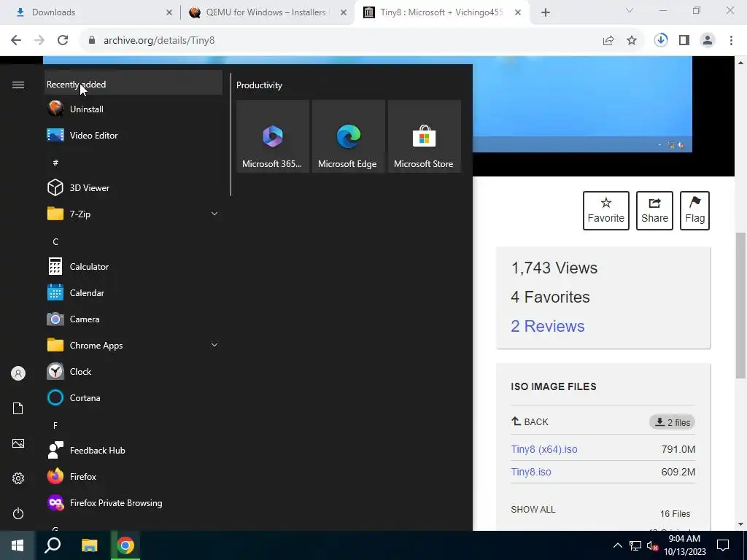747x560 pixels.
Task: Open the Clock app
Action: pyautogui.click(x=133, y=371)
